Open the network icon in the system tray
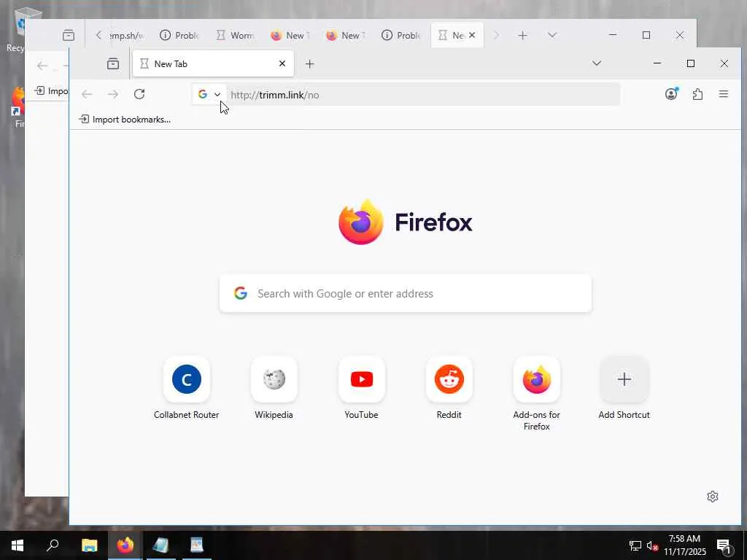The width and height of the screenshot is (747, 560). (x=635, y=545)
